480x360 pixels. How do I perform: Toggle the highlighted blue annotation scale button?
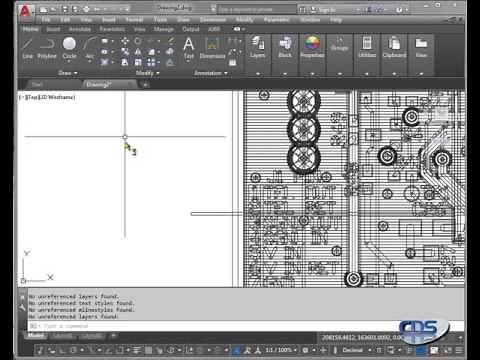click(236, 350)
